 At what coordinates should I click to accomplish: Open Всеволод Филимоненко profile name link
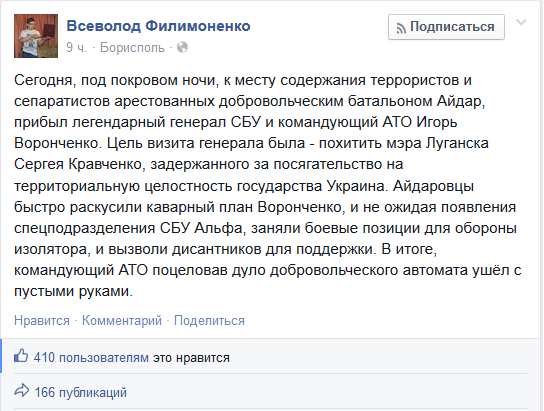click(x=158, y=26)
